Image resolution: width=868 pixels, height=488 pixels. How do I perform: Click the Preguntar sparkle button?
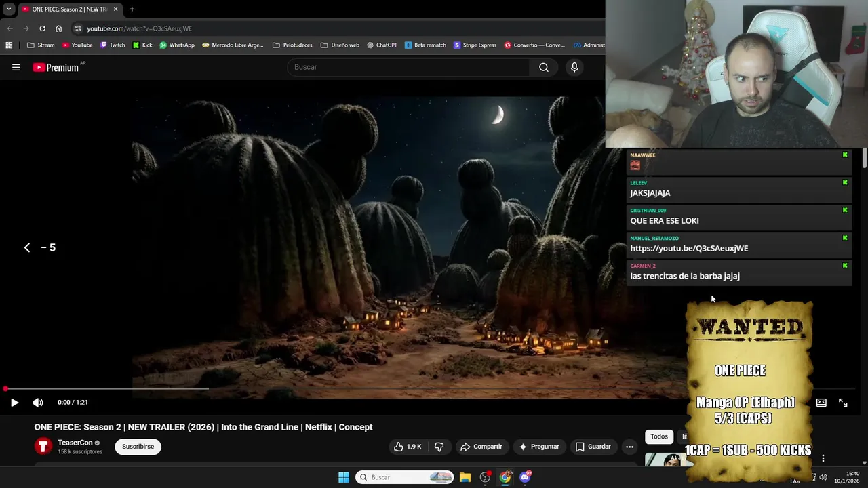pos(539,447)
